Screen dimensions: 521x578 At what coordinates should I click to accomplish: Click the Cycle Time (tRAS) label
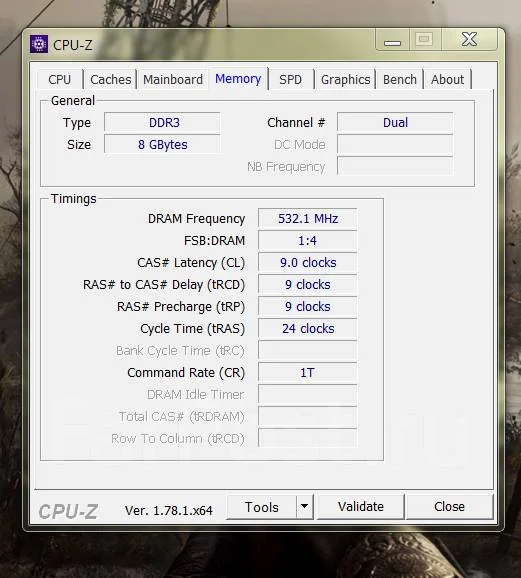[192, 329]
